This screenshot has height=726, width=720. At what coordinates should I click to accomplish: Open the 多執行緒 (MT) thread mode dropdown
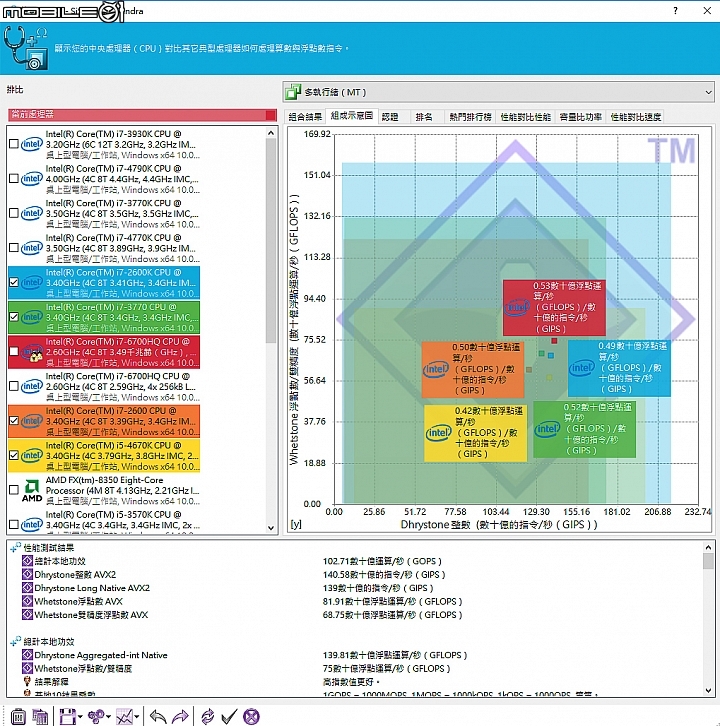tap(498, 92)
